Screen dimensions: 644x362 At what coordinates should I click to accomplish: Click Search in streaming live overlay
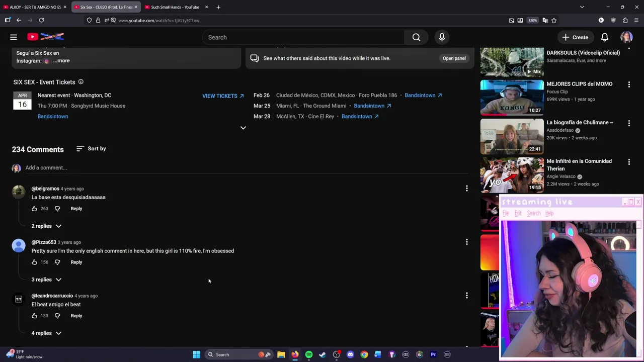pos(534,214)
